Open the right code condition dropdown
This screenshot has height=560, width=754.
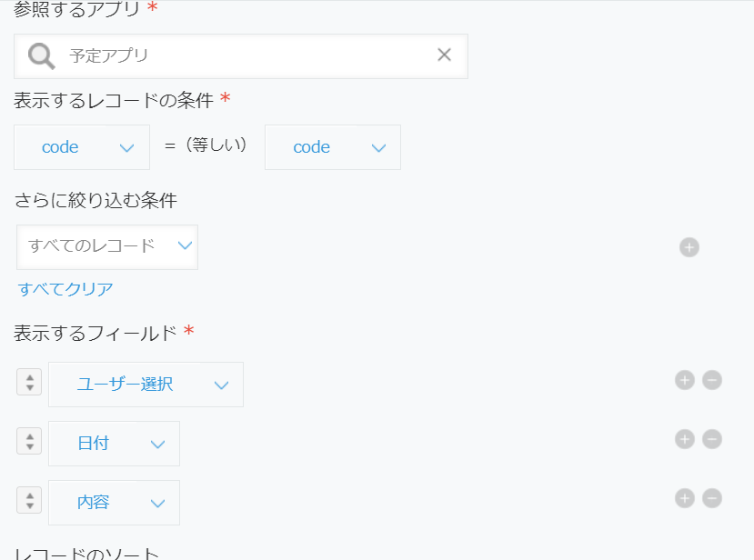332,146
